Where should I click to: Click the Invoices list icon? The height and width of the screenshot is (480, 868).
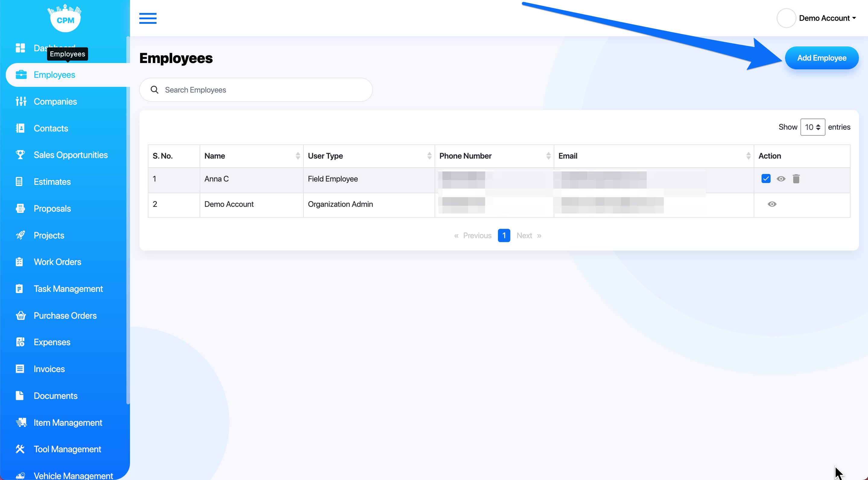point(20,369)
